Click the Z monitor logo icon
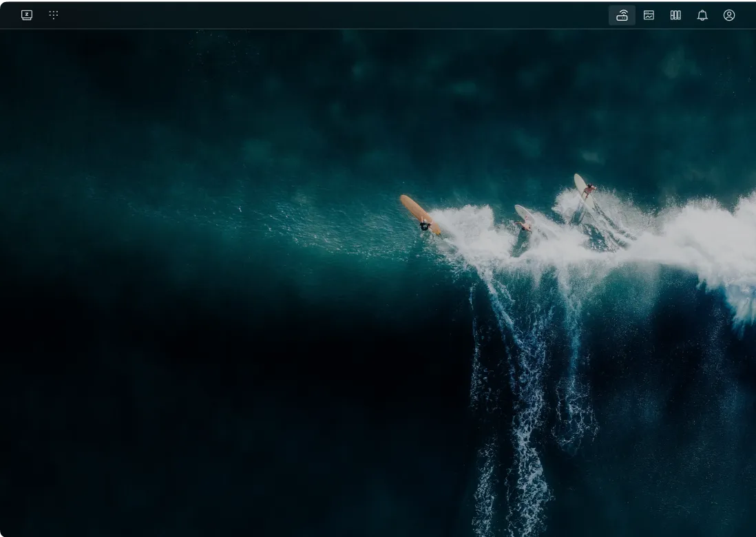The image size is (756, 537). pyautogui.click(x=27, y=15)
